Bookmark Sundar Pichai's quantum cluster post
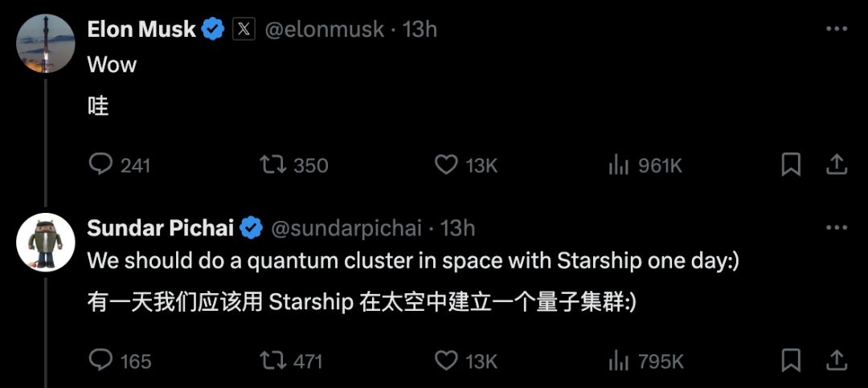This screenshot has height=388, width=868. (x=791, y=361)
